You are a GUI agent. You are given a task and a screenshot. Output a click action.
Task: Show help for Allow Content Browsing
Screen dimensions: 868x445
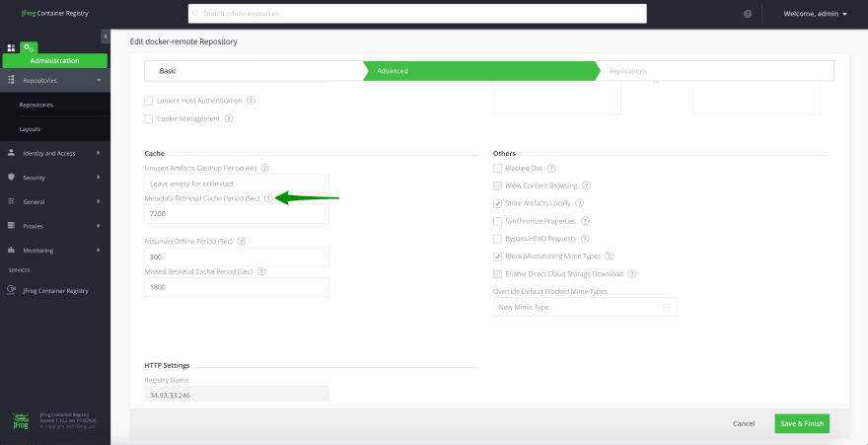click(x=586, y=185)
